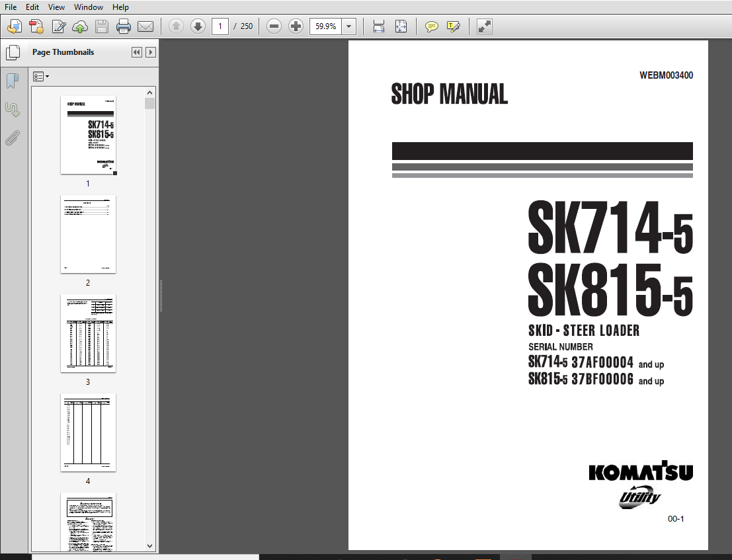Image resolution: width=732 pixels, height=560 pixels.
Task: Open the Edit/Sign document icon
Action: coord(58,26)
